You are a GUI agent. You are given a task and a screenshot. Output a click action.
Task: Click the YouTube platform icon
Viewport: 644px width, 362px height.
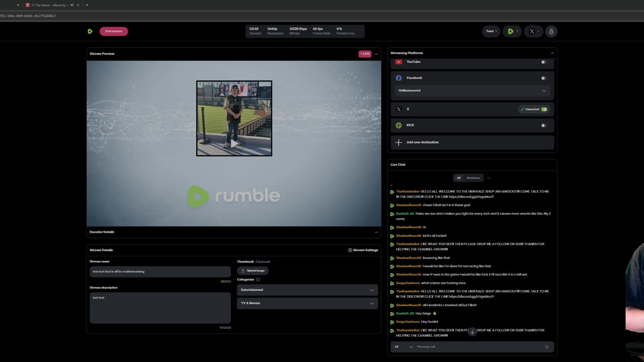click(x=398, y=62)
